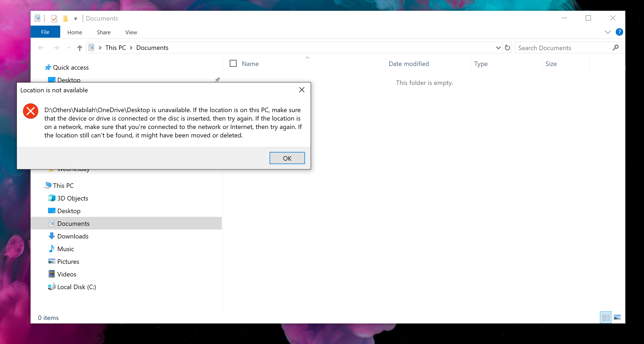Open the Downloads folder
This screenshot has width=644, height=344.
click(x=73, y=236)
